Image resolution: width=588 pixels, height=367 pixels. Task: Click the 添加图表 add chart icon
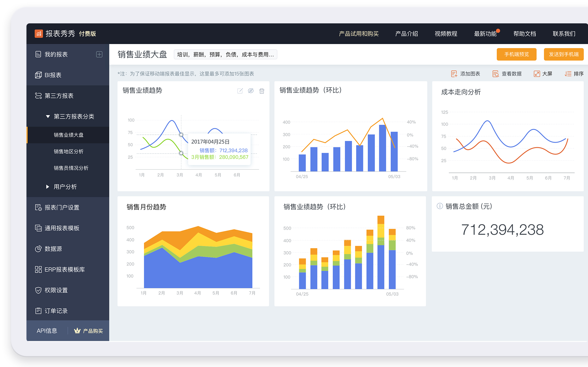click(454, 74)
